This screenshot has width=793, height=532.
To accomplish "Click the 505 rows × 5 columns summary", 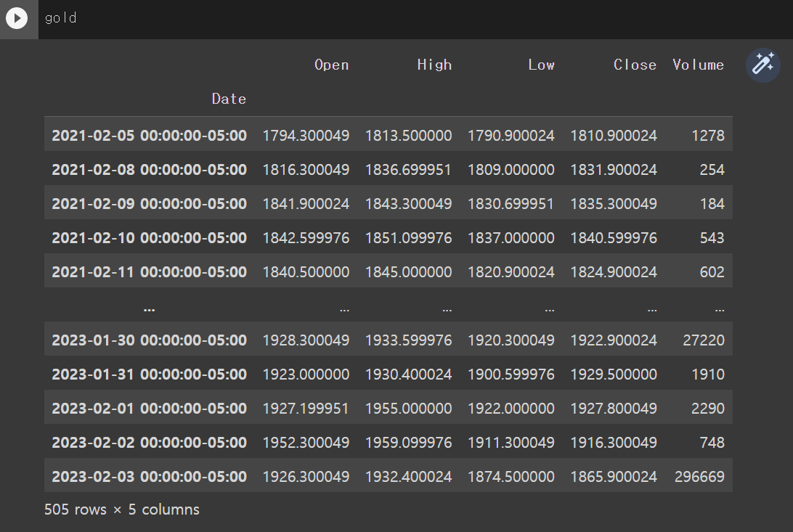I will [x=122, y=510].
